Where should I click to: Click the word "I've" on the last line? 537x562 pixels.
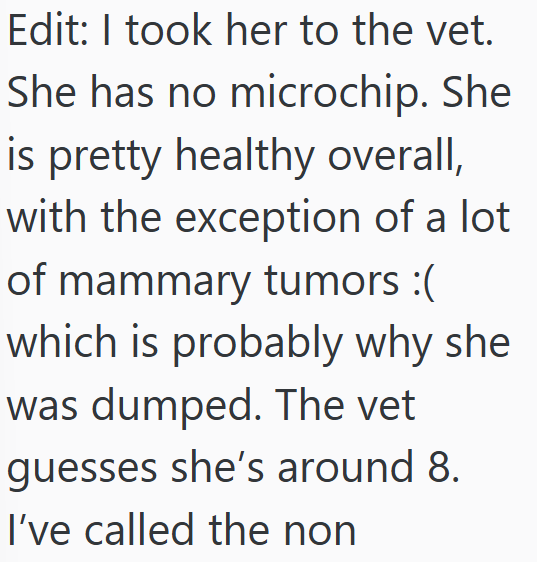(x=39, y=530)
